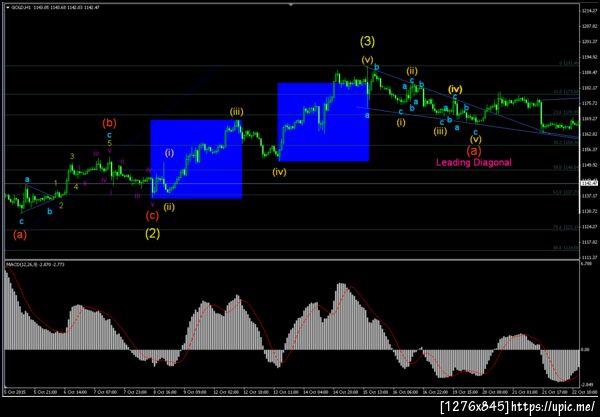Screen dimensions: 600x417
Task: Click the 1214.27 price axis label
Action: (x=590, y=11)
